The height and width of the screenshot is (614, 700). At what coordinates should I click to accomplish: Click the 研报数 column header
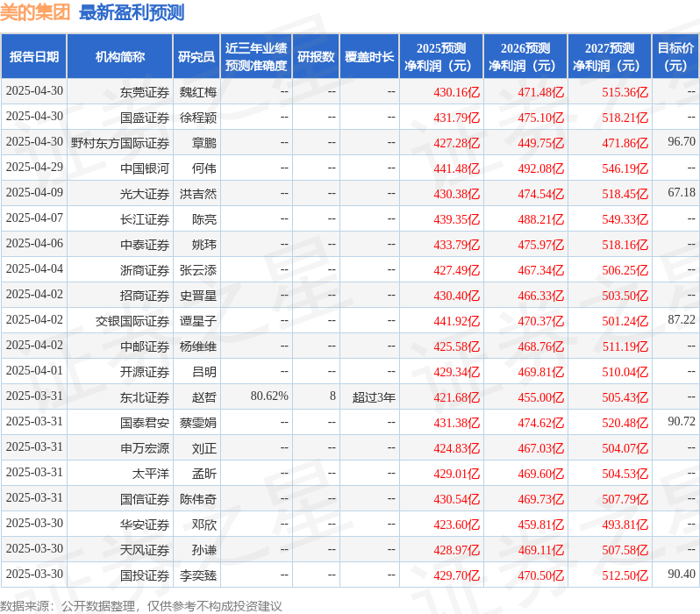316,57
